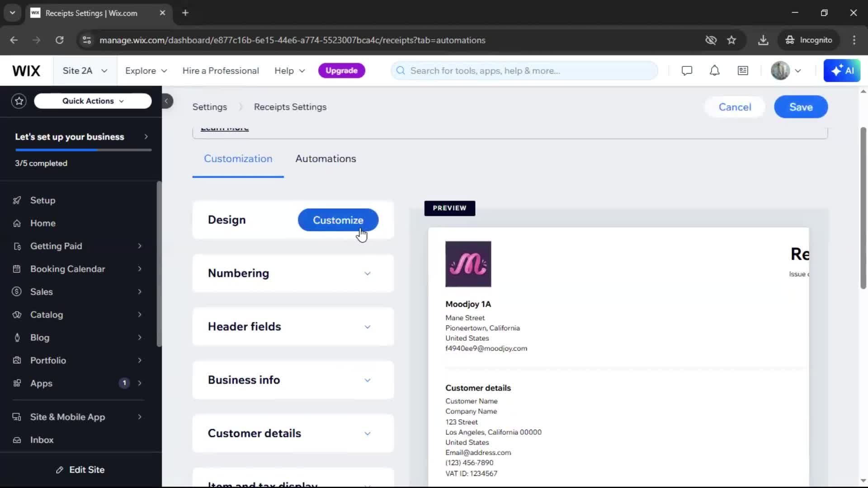Image resolution: width=868 pixels, height=488 pixels.
Task: Cancel the settings changes
Action: click(735, 107)
